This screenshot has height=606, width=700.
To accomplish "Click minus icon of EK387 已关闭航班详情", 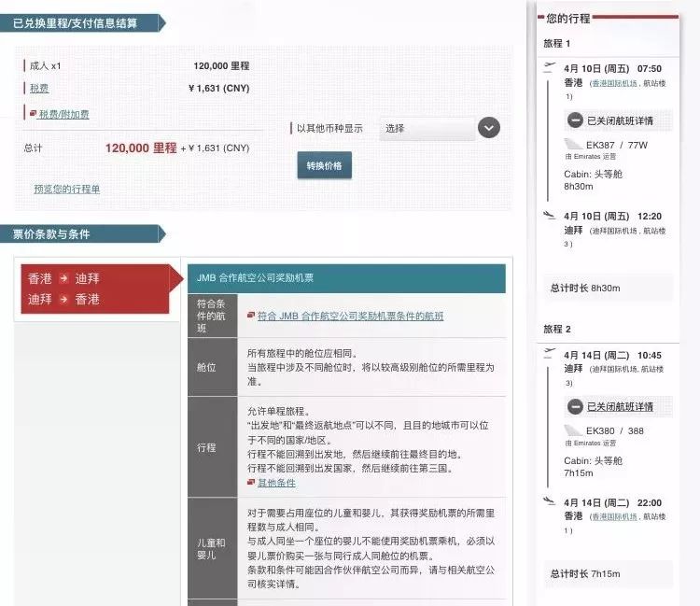I will pos(575,120).
